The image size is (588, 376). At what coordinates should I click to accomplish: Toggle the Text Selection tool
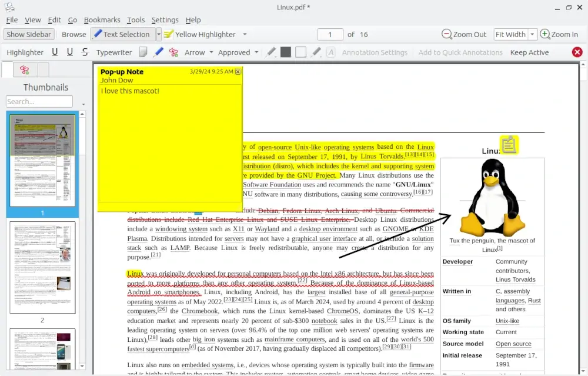coord(122,34)
